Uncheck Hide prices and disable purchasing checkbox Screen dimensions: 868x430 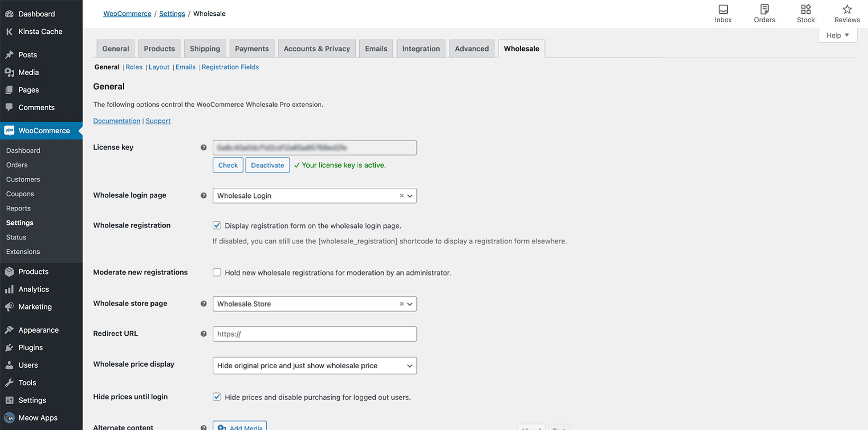[217, 397]
